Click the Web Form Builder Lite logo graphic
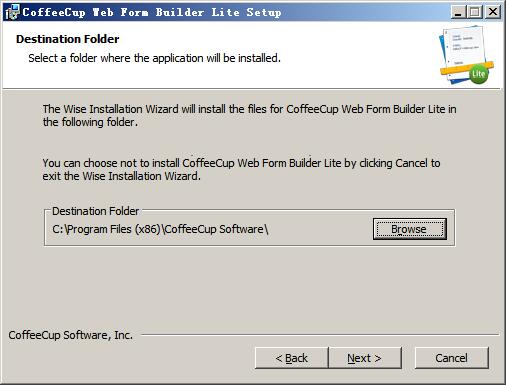Image resolution: width=506 pixels, height=385 pixels. coord(466,55)
